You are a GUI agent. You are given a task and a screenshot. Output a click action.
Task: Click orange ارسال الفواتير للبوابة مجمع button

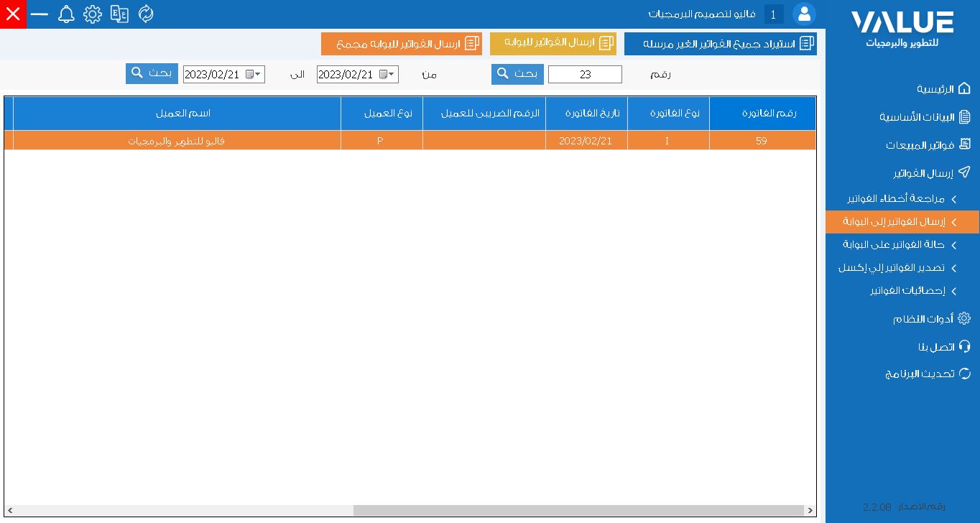[x=402, y=44]
